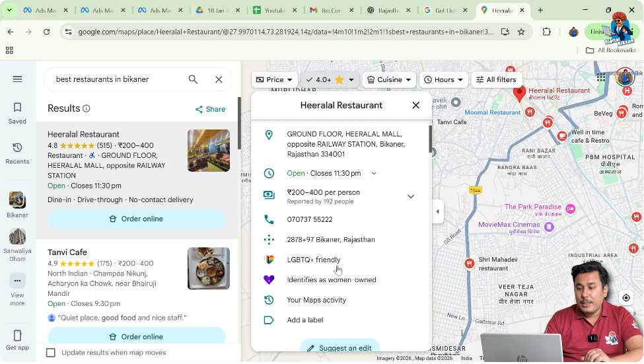Click the phone number 070737 55222
Screen dimensions: 644x364
[310, 219]
